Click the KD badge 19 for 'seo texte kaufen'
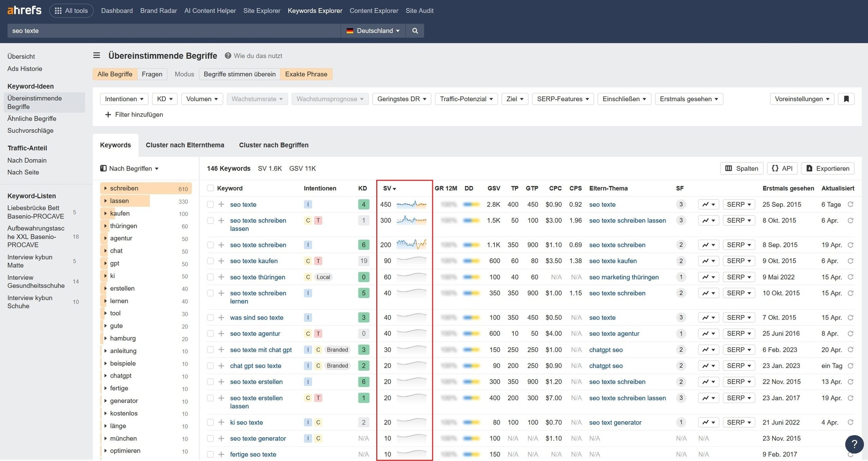868x461 pixels. coord(363,261)
